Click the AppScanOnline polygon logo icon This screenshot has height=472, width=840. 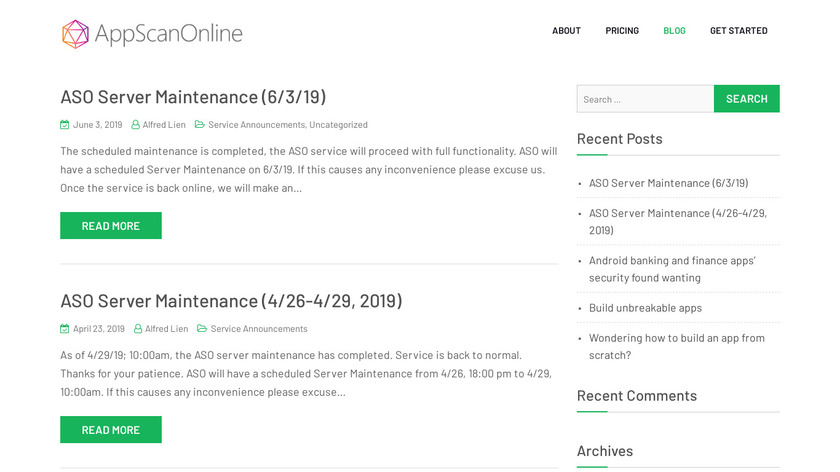click(x=75, y=34)
